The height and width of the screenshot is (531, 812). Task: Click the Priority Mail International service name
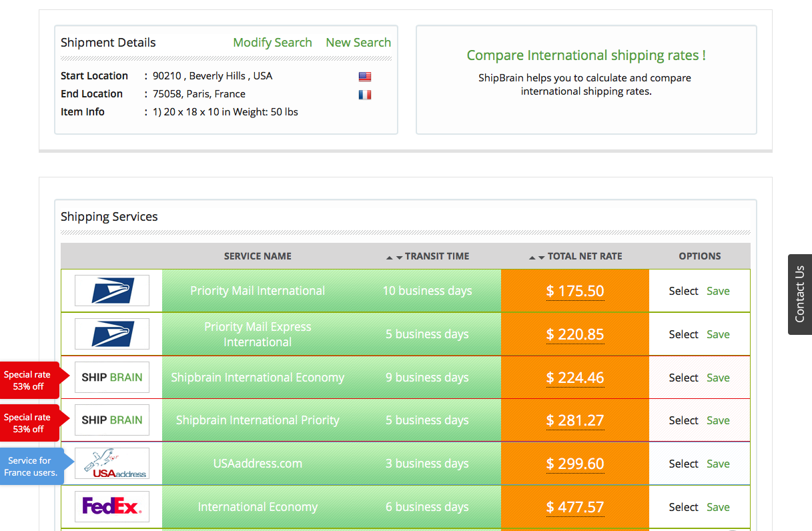258,291
